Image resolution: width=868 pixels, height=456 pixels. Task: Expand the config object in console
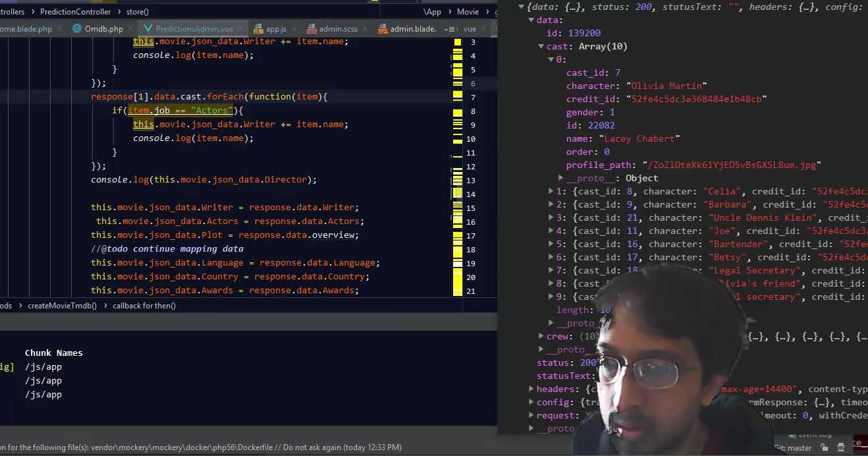pos(531,403)
